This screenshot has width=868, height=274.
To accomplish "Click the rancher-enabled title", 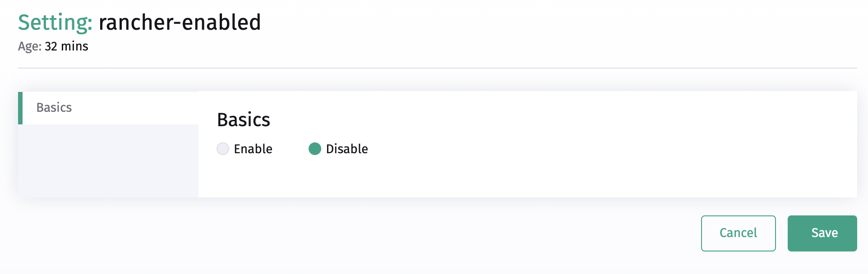I will (180, 22).
